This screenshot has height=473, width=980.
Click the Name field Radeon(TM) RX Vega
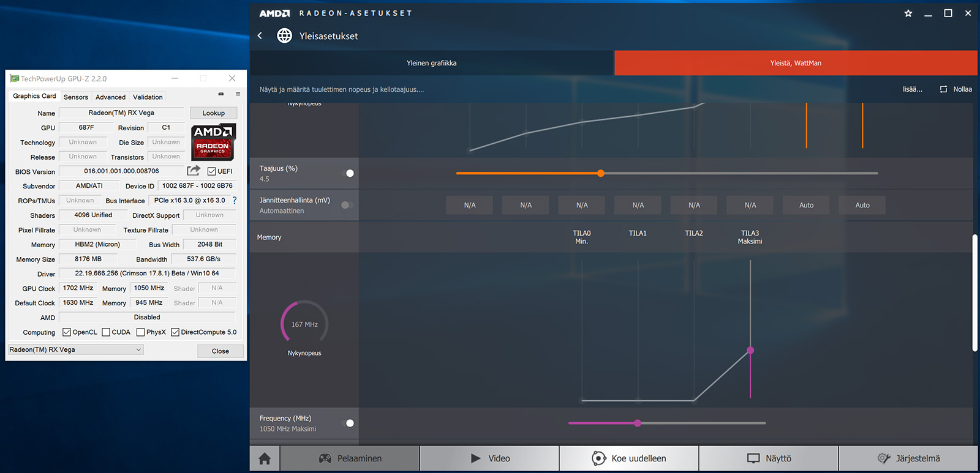coord(121,113)
